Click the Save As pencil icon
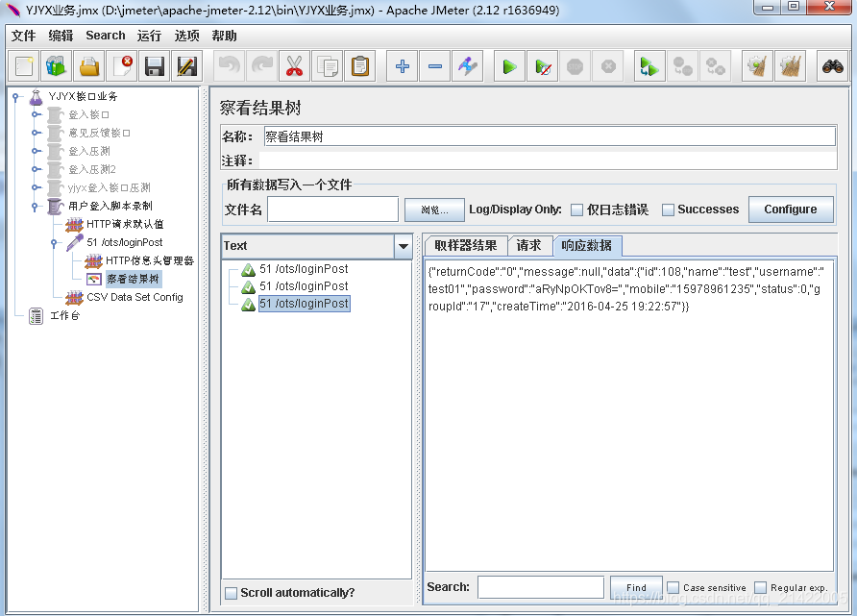The height and width of the screenshot is (616, 857). pyautogui.click(x=187, y=66)
